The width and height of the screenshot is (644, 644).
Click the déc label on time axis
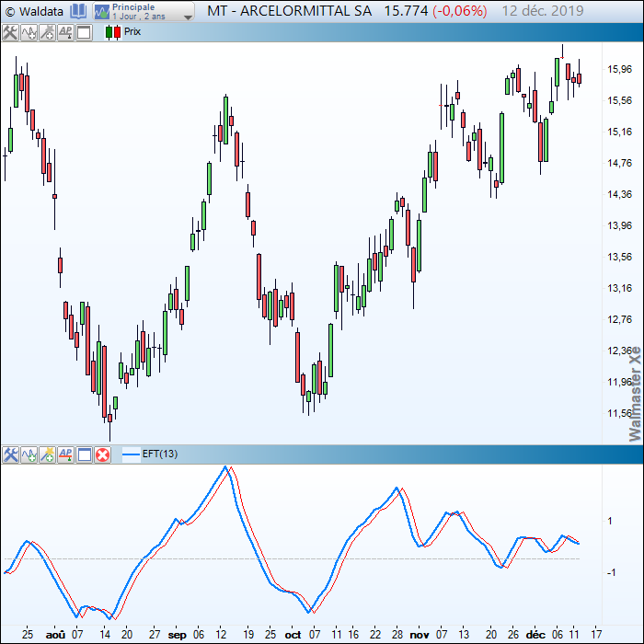[x=535, y=635]
